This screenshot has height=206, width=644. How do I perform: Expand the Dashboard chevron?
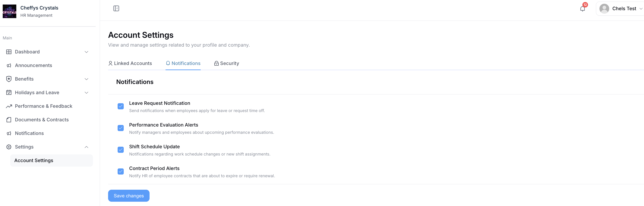point(87,52)
